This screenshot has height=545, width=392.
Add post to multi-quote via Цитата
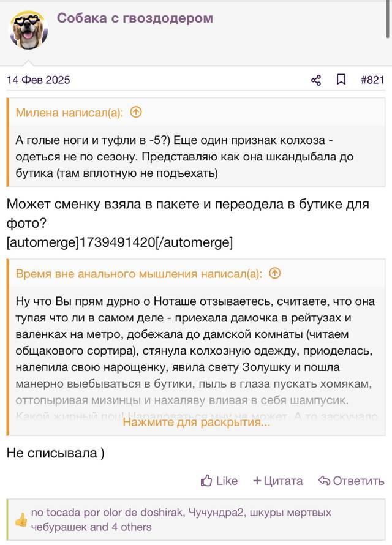pos(283,481)
